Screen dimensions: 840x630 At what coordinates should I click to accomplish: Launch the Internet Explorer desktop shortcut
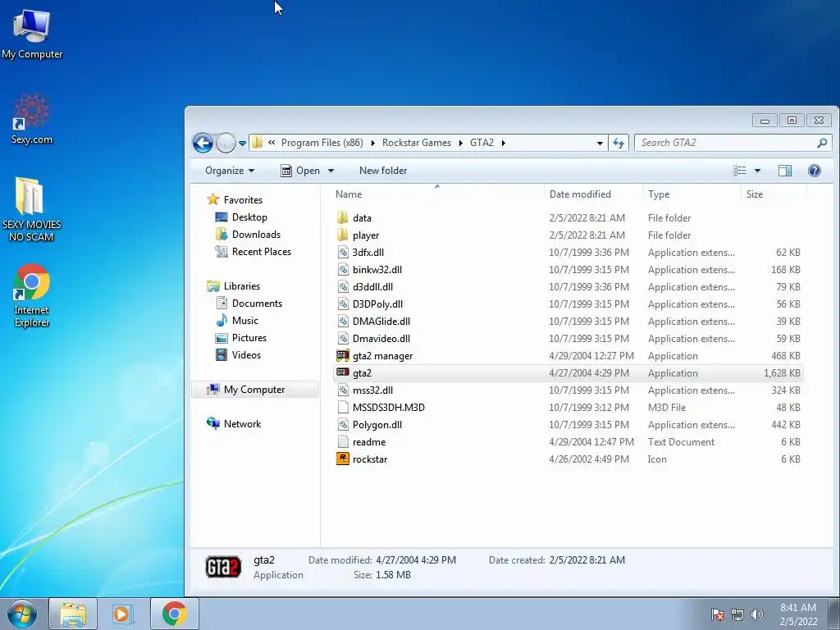[32, 295]
